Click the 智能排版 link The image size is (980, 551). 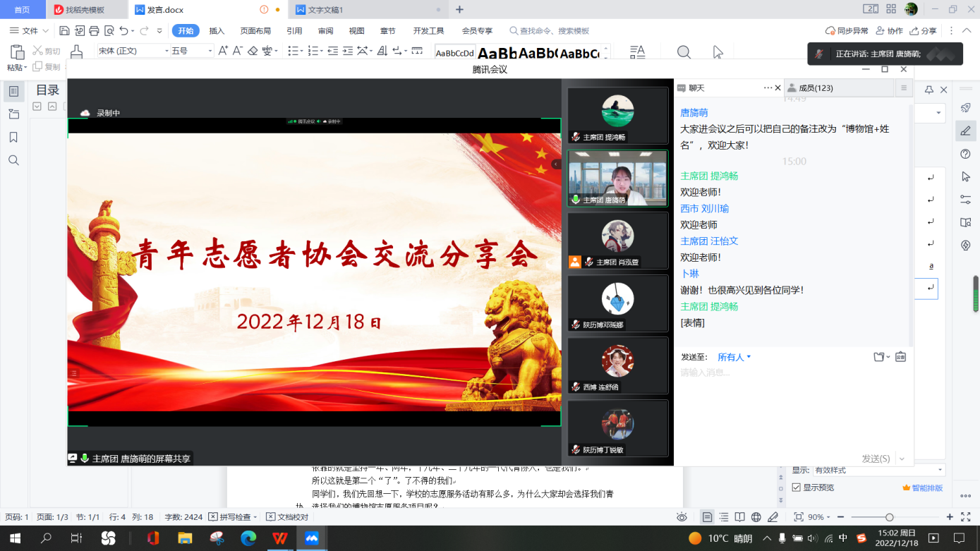[922, 488]
